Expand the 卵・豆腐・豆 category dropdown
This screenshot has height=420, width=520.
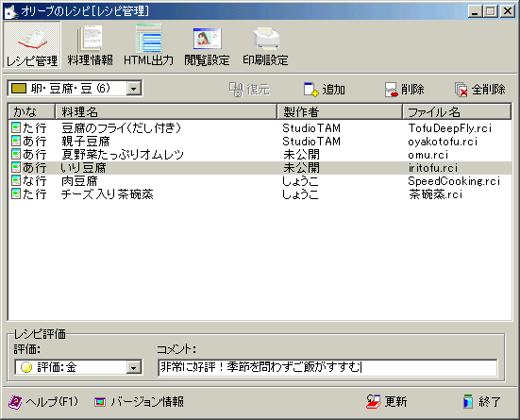134,89
